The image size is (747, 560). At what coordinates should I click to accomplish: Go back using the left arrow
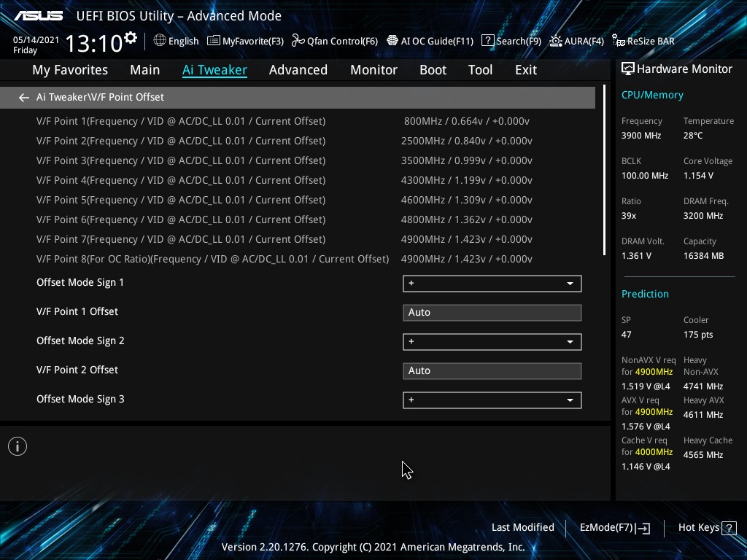(23, 98)
